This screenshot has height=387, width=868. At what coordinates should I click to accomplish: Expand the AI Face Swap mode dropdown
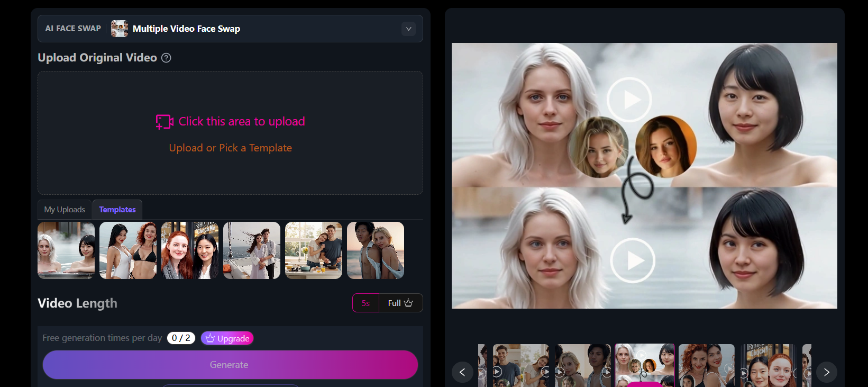(408, 29)
